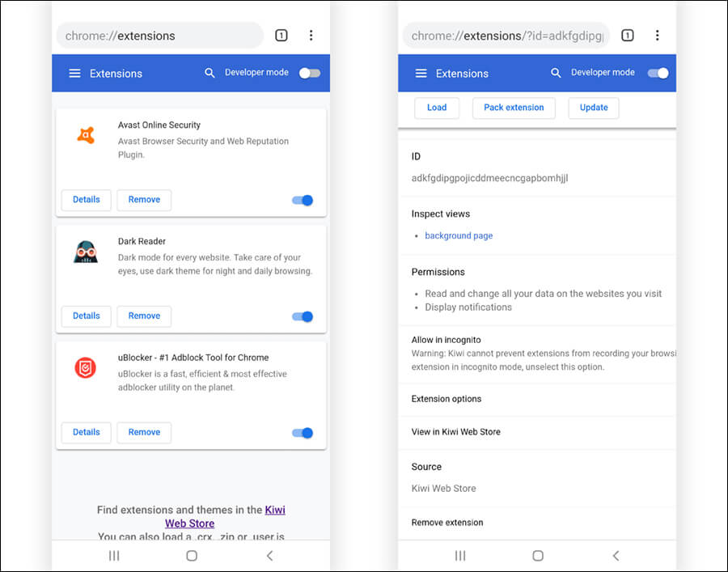Open Details for Avast Online Security
Viewport: 728px width, 572px height.
click(87, 200)
